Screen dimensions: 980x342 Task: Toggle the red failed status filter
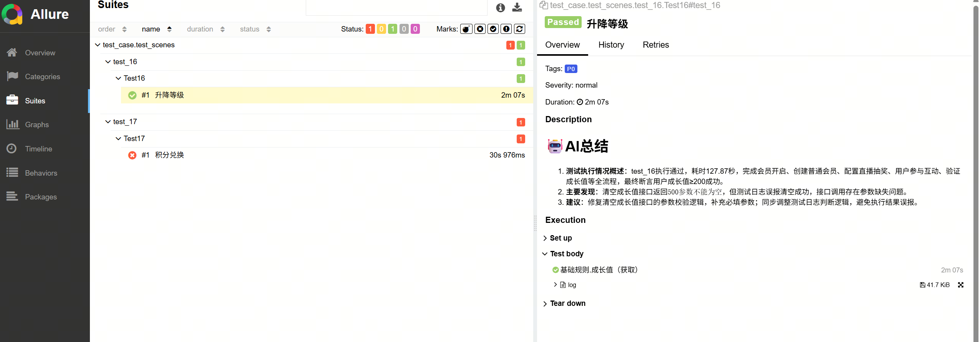click(x=370, y=29)
